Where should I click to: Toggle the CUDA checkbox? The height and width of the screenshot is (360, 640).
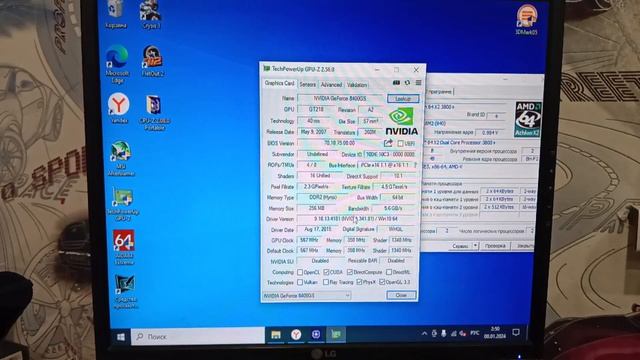(x=326, y=272)
